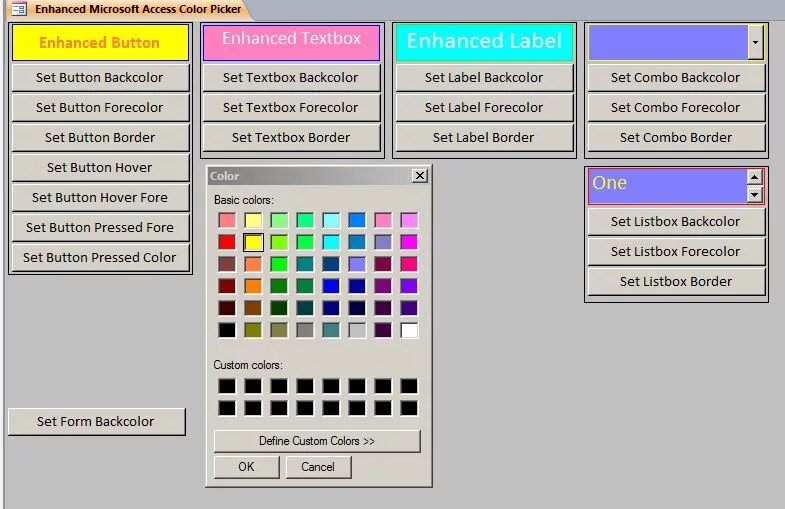Click Set Button Border
The height and width of the screenshot is (509, 785).
pos(100,138)
